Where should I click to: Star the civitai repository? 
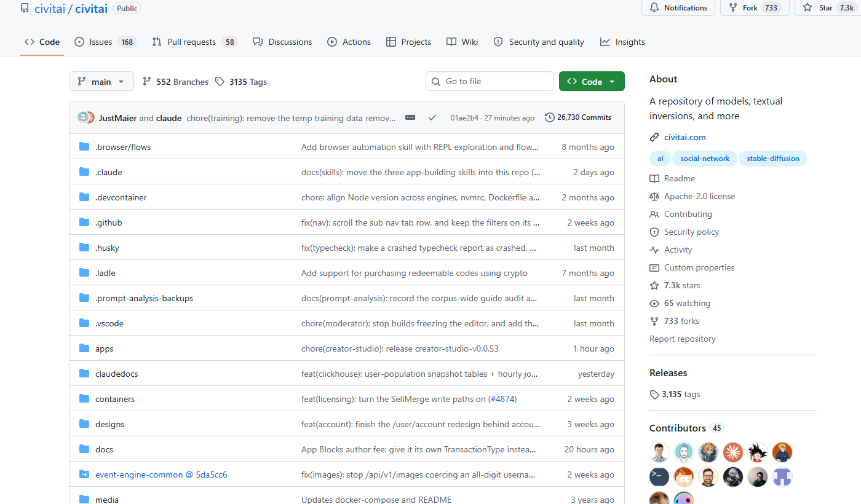(x=828, y=8)
